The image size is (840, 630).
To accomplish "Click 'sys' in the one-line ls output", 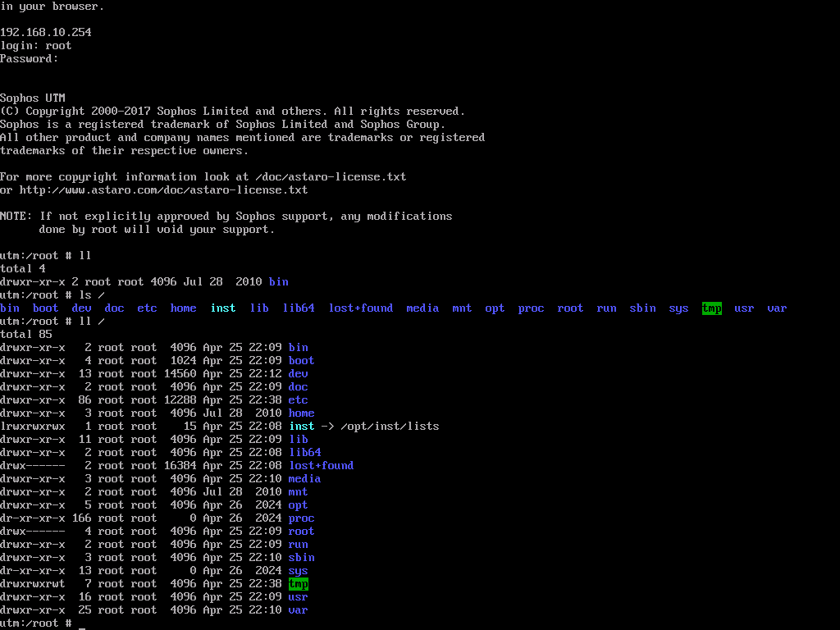I will coord(678,308).
